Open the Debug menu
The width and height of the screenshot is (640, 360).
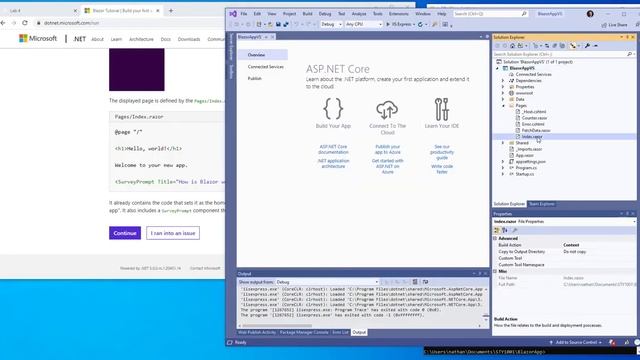pos(325,14)
